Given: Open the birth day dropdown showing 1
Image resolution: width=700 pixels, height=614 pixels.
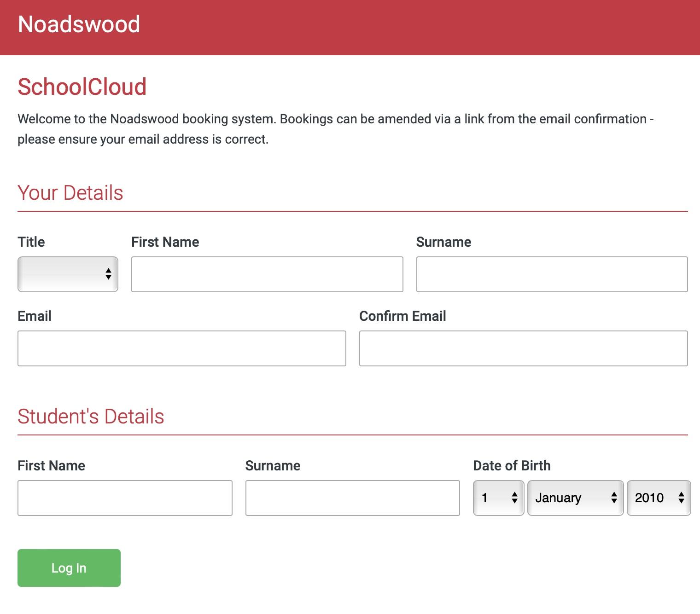Looking at the screenshot, I should [x=499, y=498].
